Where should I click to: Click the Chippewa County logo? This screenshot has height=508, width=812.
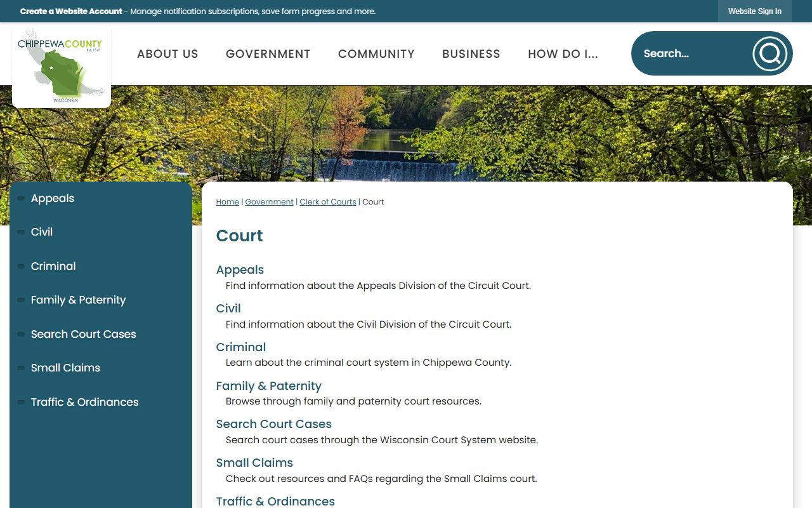(x=62, y=67)
